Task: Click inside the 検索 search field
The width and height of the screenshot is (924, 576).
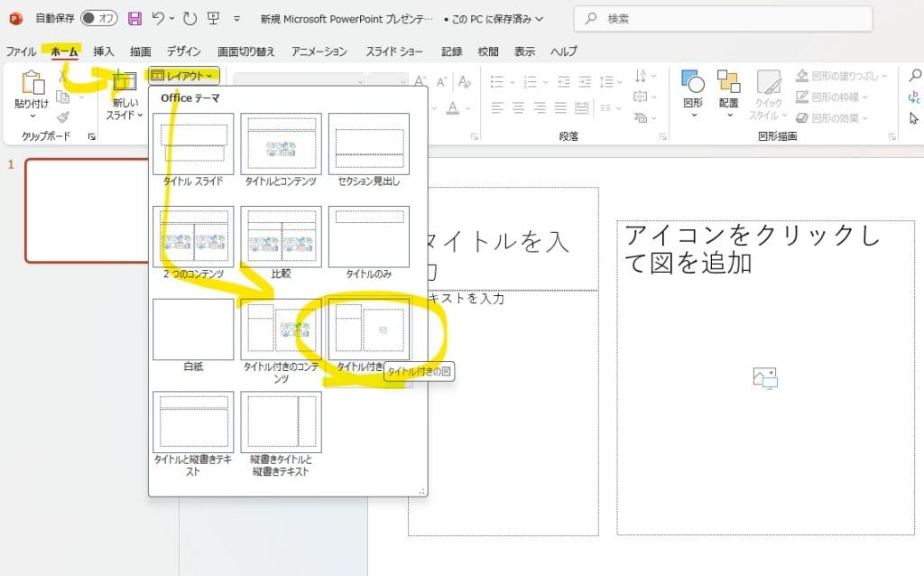Action: pos(722,18)
